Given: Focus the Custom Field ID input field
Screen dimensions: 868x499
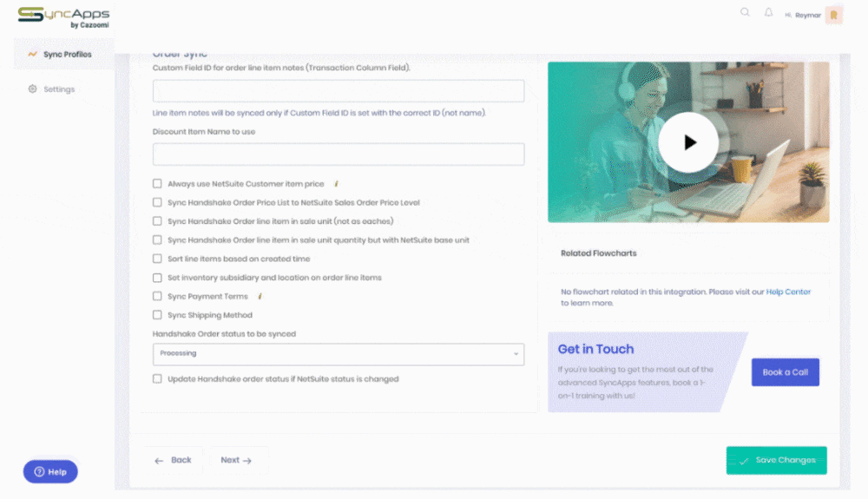Looking at the screenshot, I should pos(339,91).
